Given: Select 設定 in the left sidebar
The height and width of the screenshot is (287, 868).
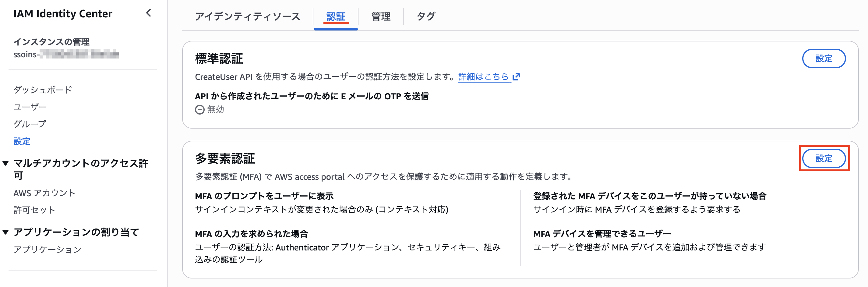Looking at the screenshot, I should point(22,141).
